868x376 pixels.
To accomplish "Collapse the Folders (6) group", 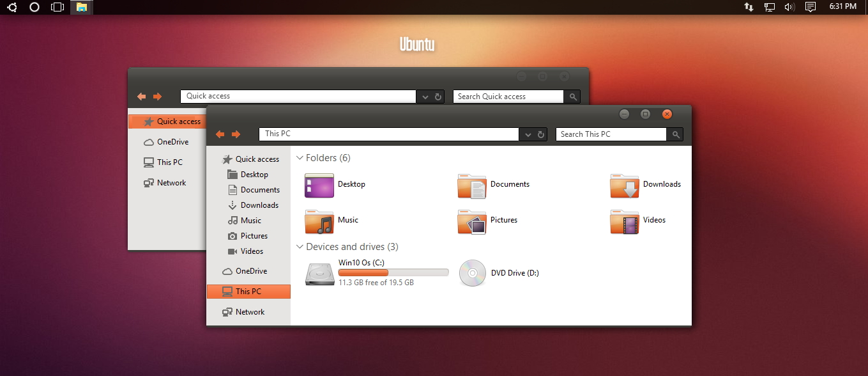I will click(300, 158).
